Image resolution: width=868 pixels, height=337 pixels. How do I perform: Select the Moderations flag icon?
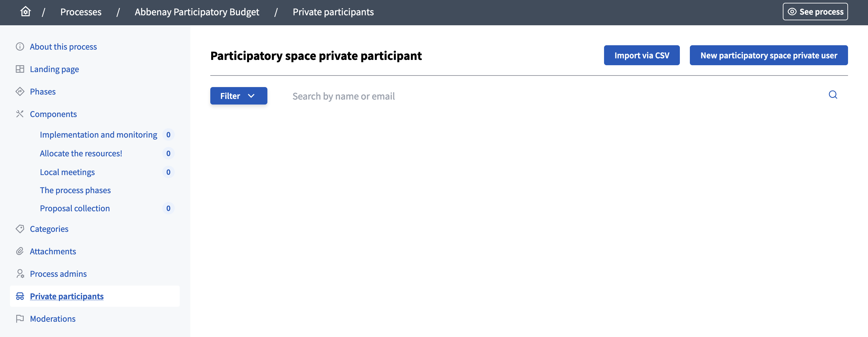pos(20,319)
